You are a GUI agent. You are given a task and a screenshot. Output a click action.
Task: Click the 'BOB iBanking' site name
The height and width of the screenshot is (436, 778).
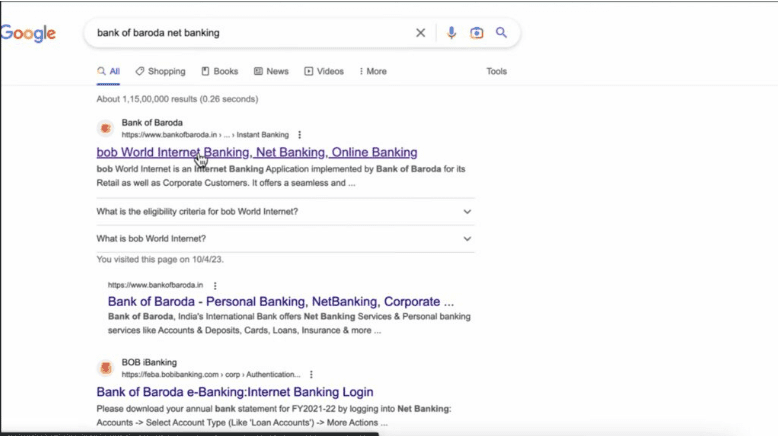pos(149,363)
